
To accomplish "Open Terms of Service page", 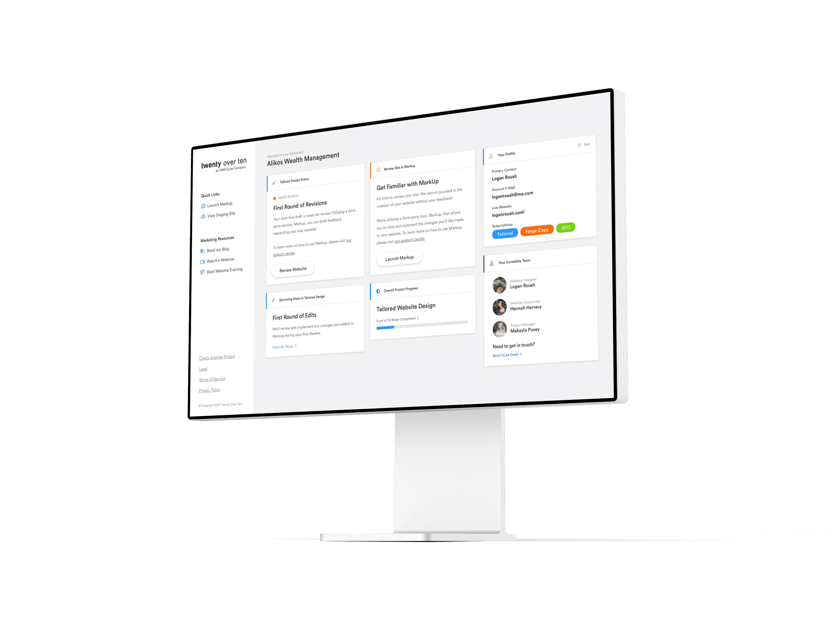I will (212, 379).
